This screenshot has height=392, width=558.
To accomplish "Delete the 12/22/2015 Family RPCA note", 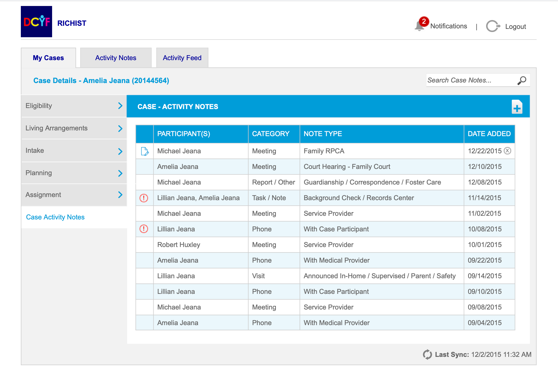I will click(x=507, y=151).
